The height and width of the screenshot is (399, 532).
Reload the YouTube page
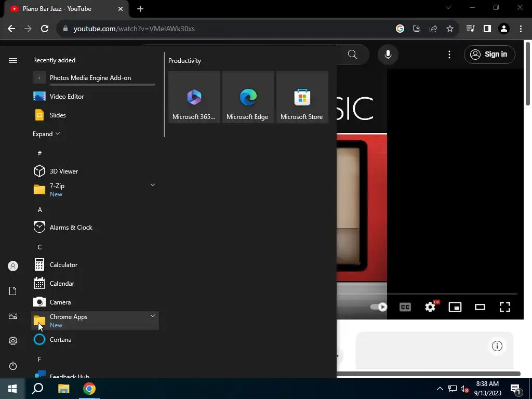pyautogui.click(x=45, y=29)
